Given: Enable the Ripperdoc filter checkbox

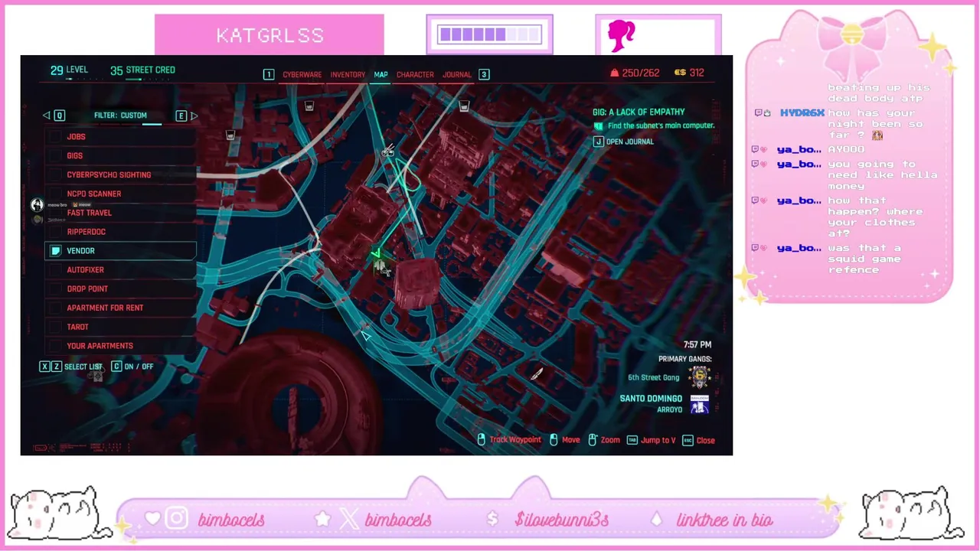Looking at the screenshot, I should [x=55, y=232].
